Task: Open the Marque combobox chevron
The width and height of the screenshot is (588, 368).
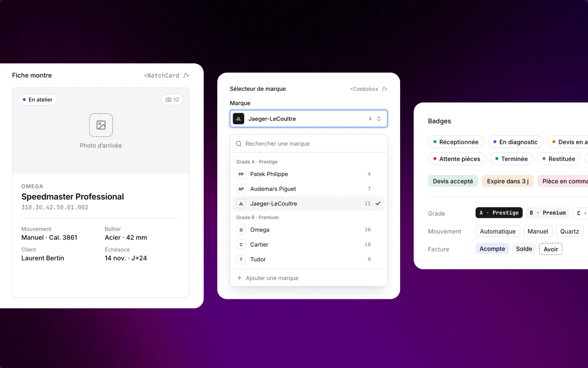Action: (379, 119)
